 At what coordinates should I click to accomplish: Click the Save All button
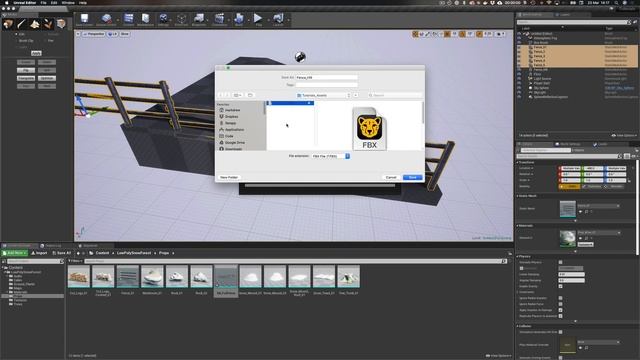pos(62,253)
